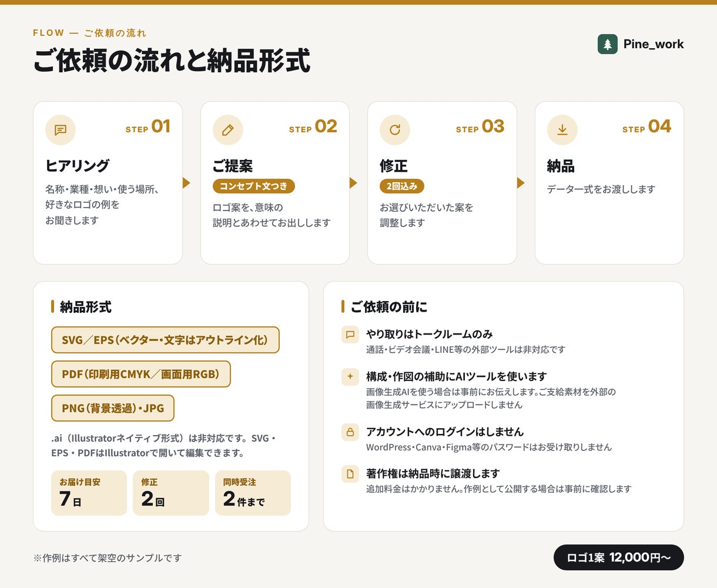Click the STEP 01 label
The image size is (717, 588).
point(148,127)
